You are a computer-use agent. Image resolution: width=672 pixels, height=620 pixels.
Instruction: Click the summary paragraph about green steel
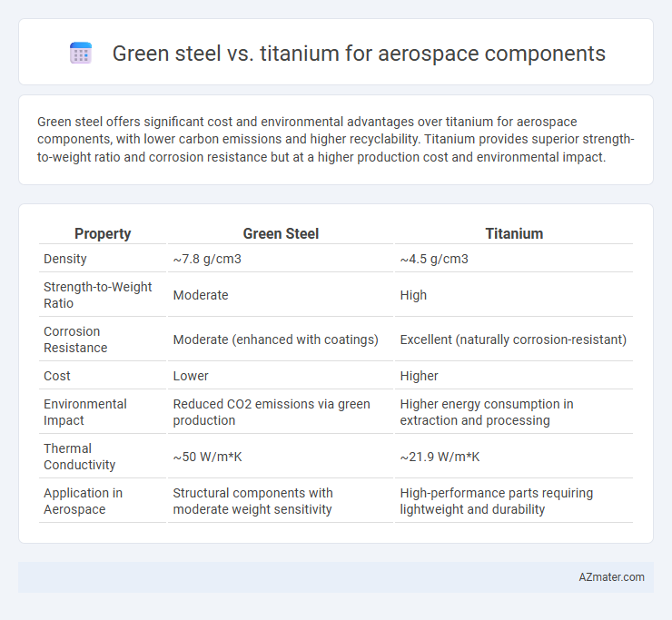click(x=336, y=139)
